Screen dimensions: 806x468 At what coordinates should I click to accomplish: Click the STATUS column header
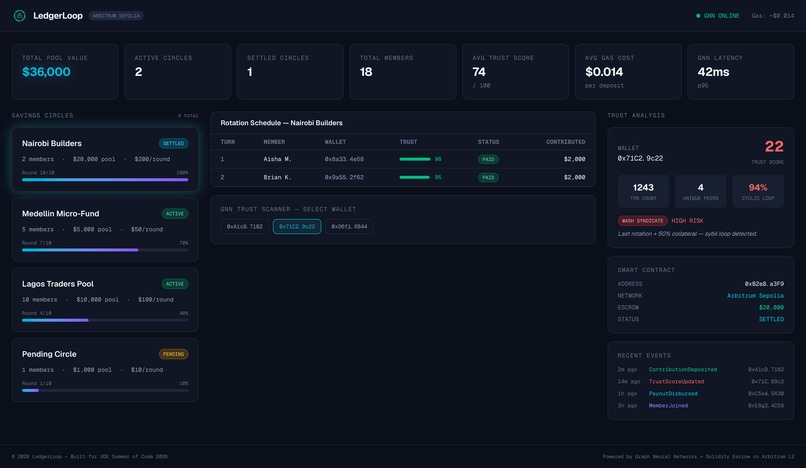click(488, 142)
